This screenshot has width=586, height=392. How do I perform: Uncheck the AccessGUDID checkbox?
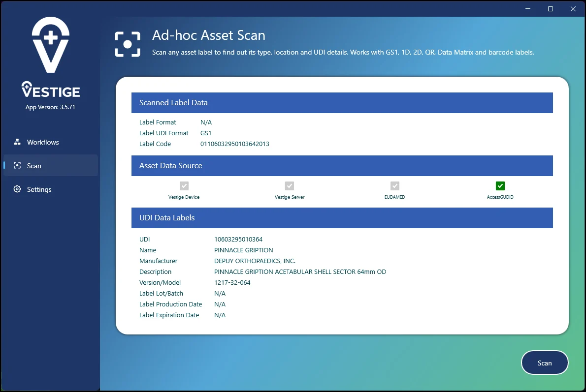click(500, 185)
